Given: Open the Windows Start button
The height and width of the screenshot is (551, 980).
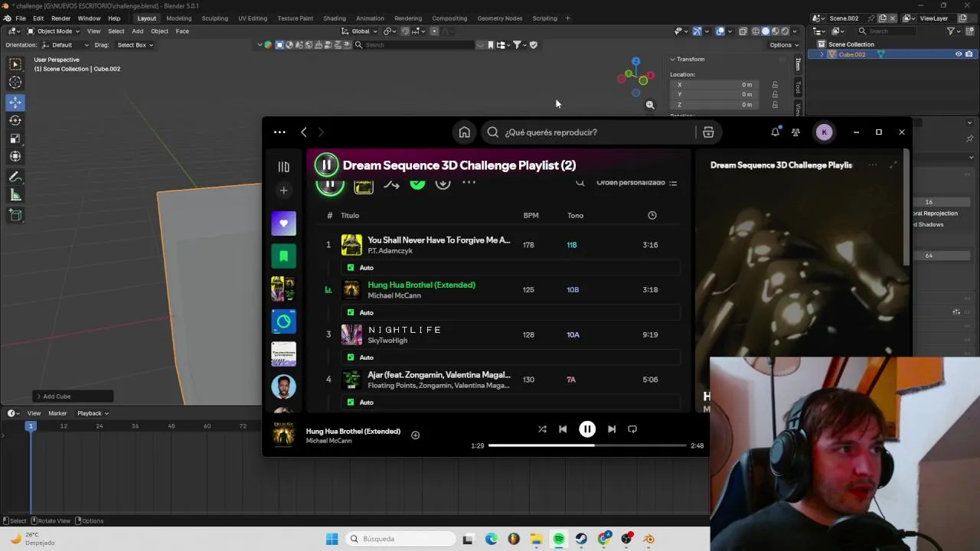Looking at the screenshot, I should pyautogui.click(x=332, y=539).
